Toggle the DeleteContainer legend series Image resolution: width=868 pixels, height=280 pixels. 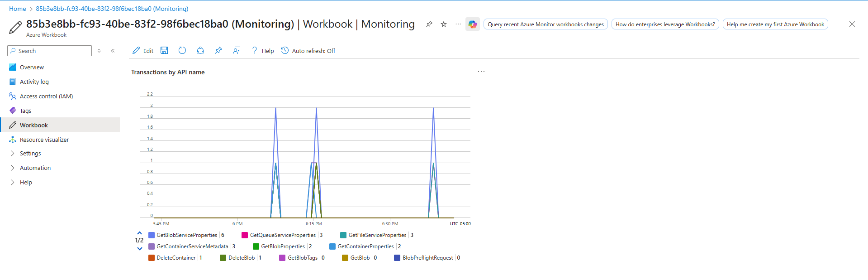(x=175, y=258)
